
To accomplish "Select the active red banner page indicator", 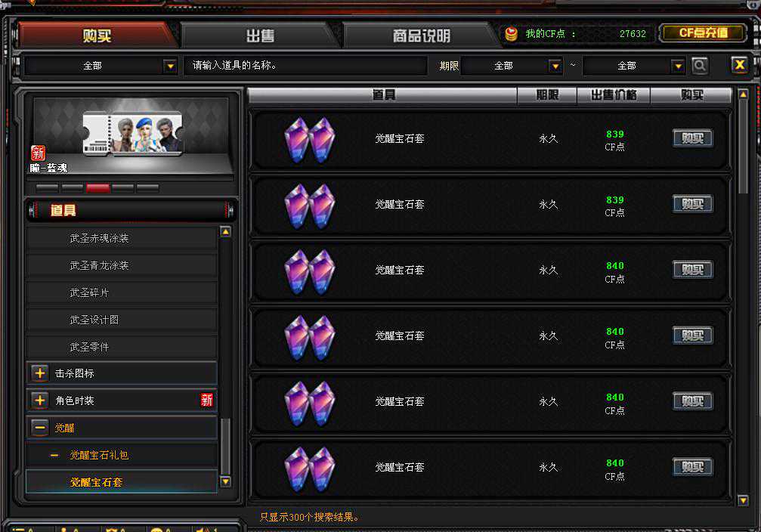I will 97,188.
